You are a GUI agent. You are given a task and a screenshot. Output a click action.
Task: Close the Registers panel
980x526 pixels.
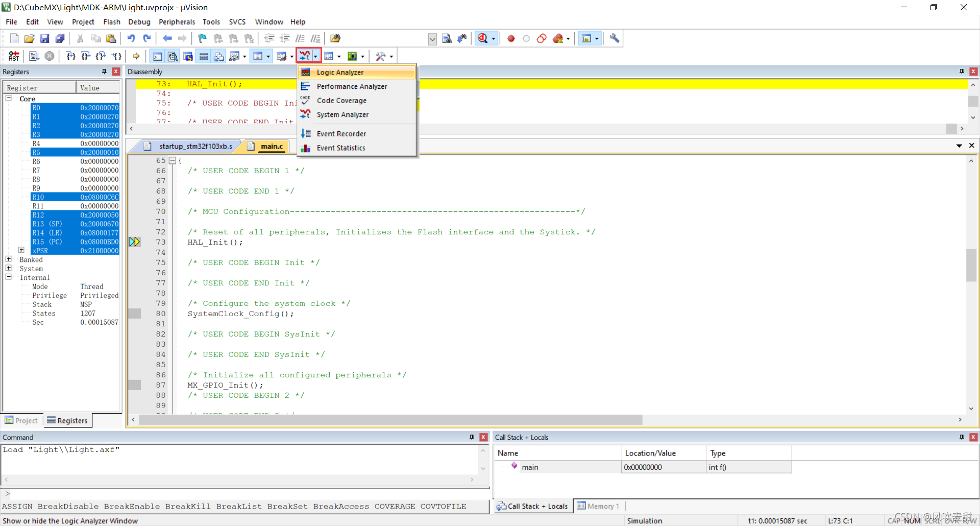click(x=116, y=71)
